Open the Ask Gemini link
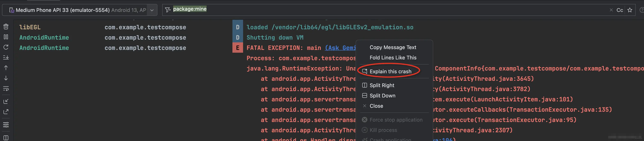This screenshot has width=644, height=141. click(x=340, y=48)
